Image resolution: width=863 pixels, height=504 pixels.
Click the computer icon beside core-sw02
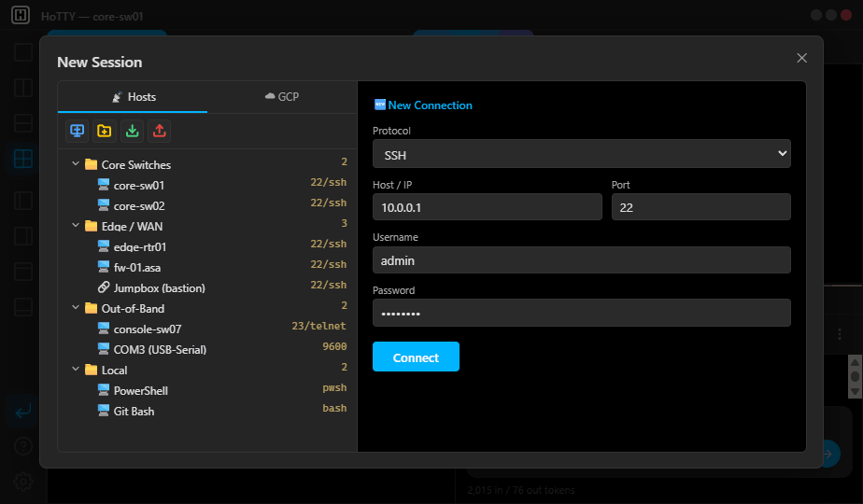pos(104,205)
